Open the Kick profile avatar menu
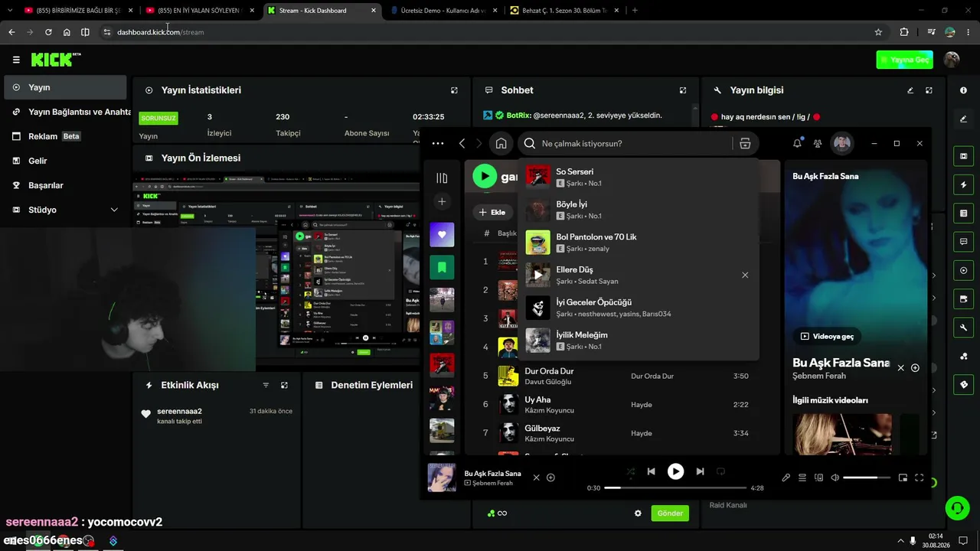980x551 pixels. (x=952, y=60)
